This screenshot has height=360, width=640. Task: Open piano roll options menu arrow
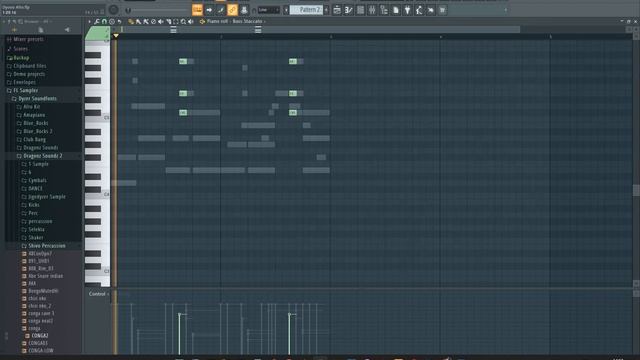89,21
